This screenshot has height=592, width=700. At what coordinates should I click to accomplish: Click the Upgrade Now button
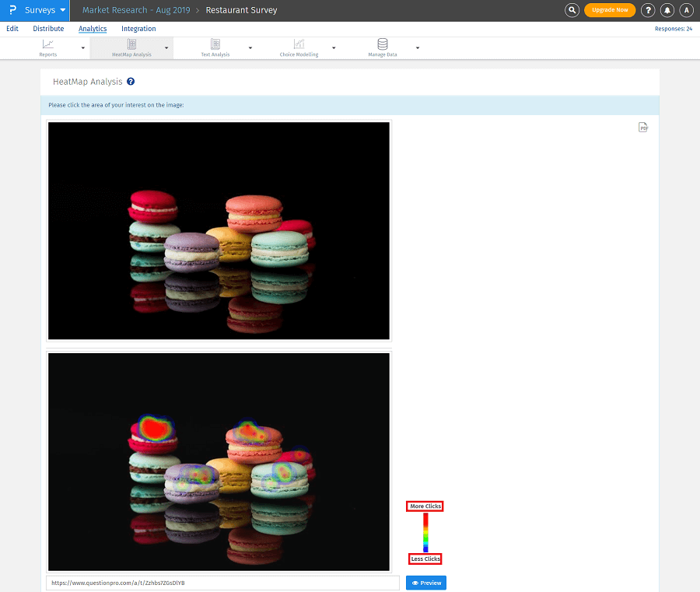pyautogui.click(x=610, y=10)
